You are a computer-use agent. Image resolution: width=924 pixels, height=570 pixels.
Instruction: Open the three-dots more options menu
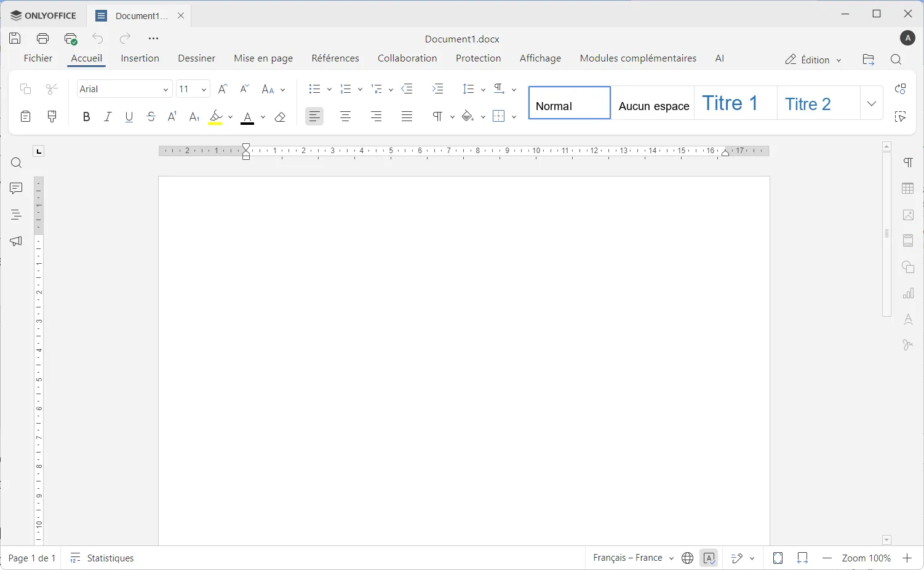(x=153, y=38)
